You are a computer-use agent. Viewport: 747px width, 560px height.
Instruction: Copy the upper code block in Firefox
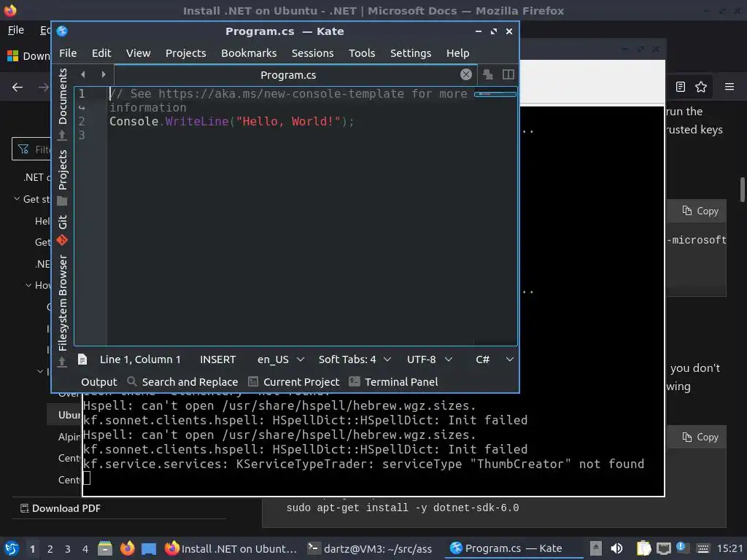coord(700,211)
